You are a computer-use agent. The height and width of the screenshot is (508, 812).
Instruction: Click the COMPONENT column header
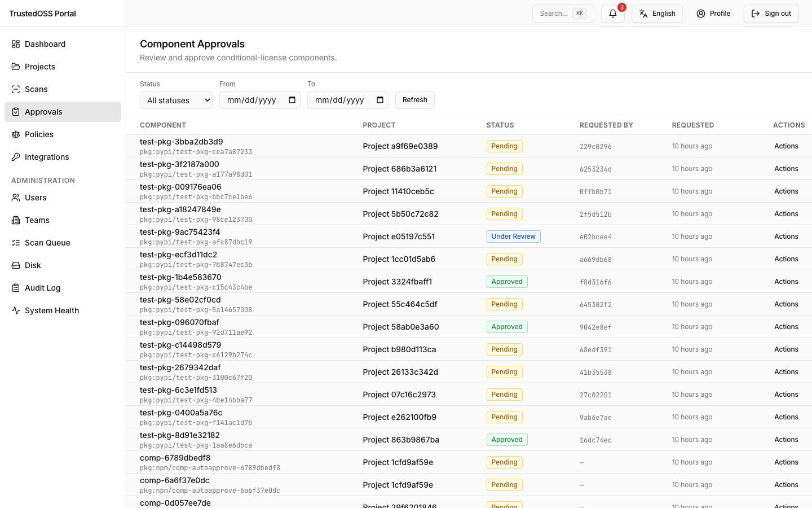click(163, 125)
